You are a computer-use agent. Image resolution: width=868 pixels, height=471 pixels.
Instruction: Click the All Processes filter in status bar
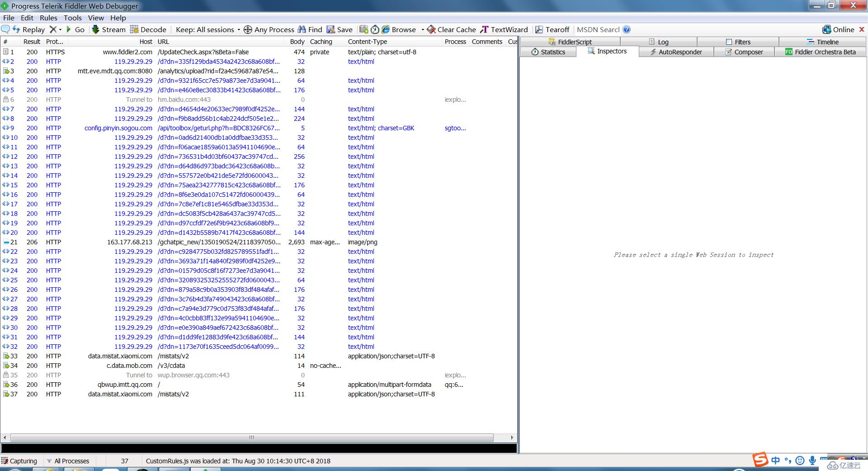(68, 461)
